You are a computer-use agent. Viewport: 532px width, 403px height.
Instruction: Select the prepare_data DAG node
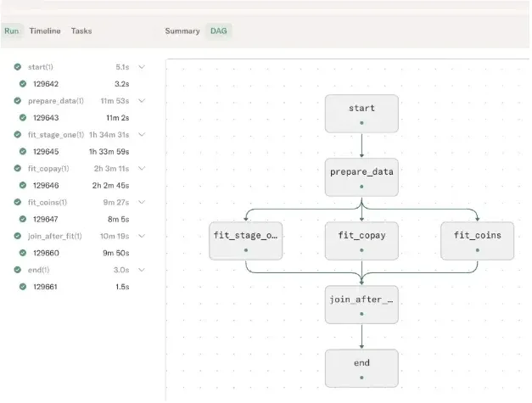pyautogui.click(x=361, y=177)
